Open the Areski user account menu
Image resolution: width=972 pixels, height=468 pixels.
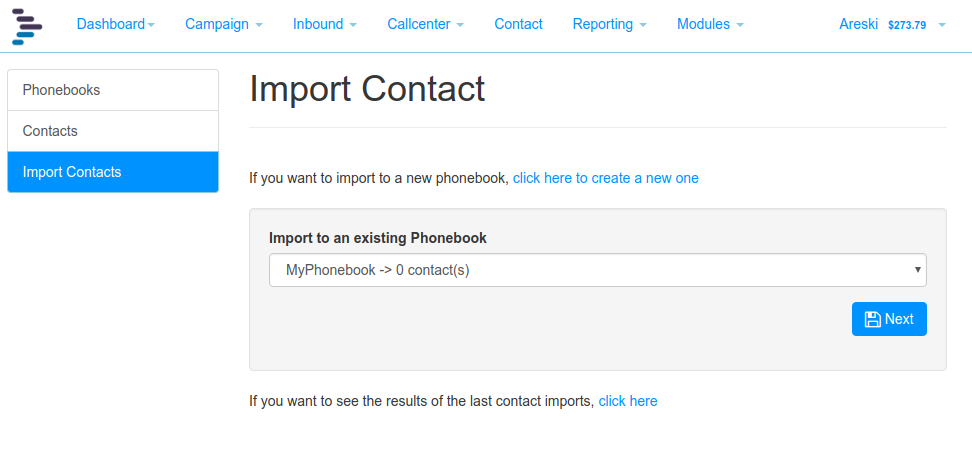(858, 24)
